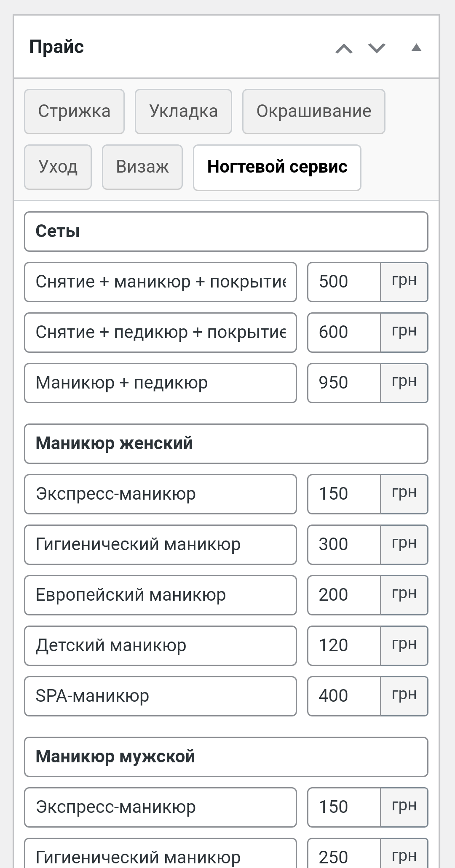
Task: Open the Укладка tab
Action: pyautogui.click(x=183, y=112)
